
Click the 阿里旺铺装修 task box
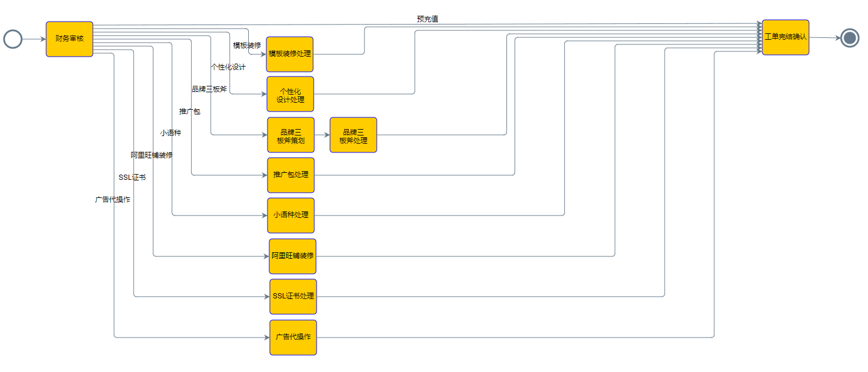click(293, 256)
